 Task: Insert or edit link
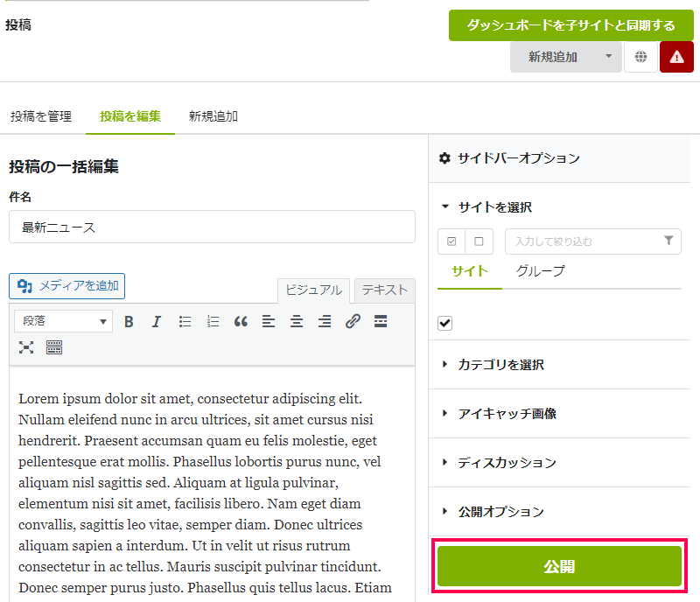click(353, 321)
